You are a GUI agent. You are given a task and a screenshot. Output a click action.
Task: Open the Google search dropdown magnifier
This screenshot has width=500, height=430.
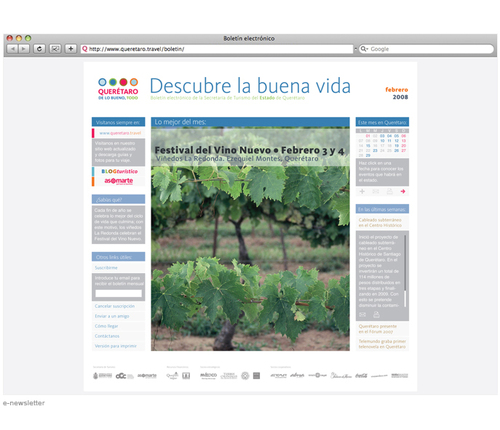(x=364, y=49)
